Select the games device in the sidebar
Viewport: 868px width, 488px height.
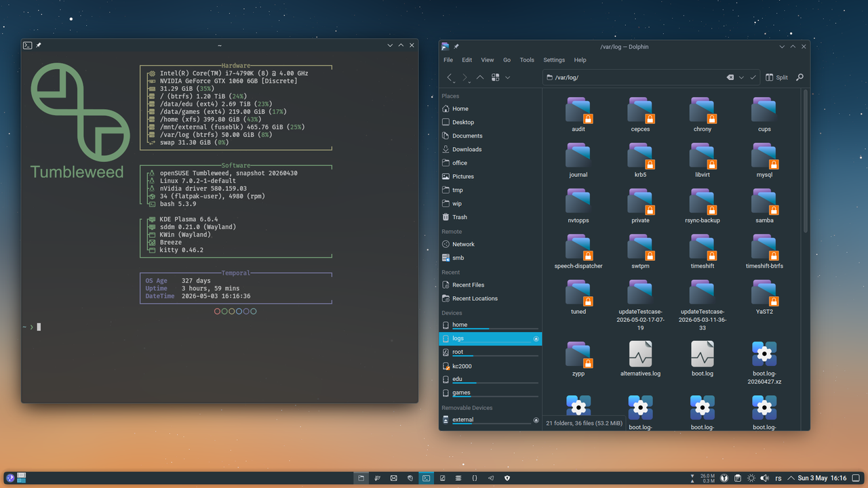coord(490,393)
